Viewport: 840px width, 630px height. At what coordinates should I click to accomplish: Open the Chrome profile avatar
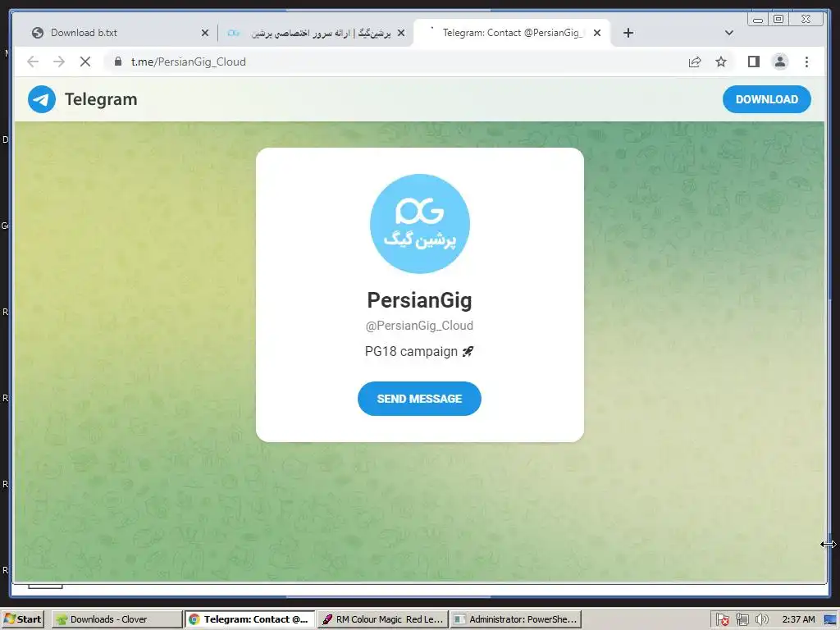click(780, 62)
